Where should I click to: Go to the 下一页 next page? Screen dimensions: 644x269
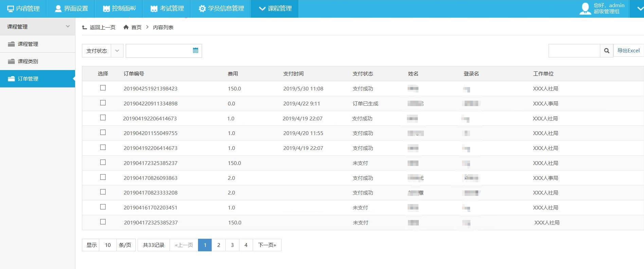[267, 245]
